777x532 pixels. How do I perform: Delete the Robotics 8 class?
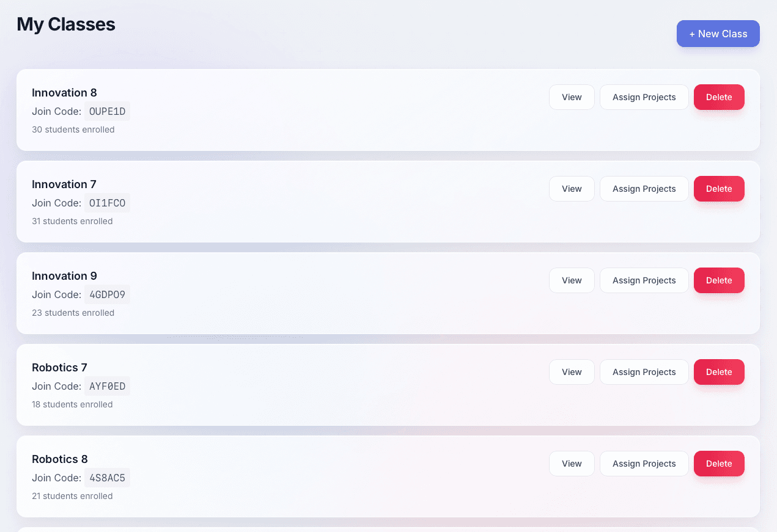tap(718, 463)
